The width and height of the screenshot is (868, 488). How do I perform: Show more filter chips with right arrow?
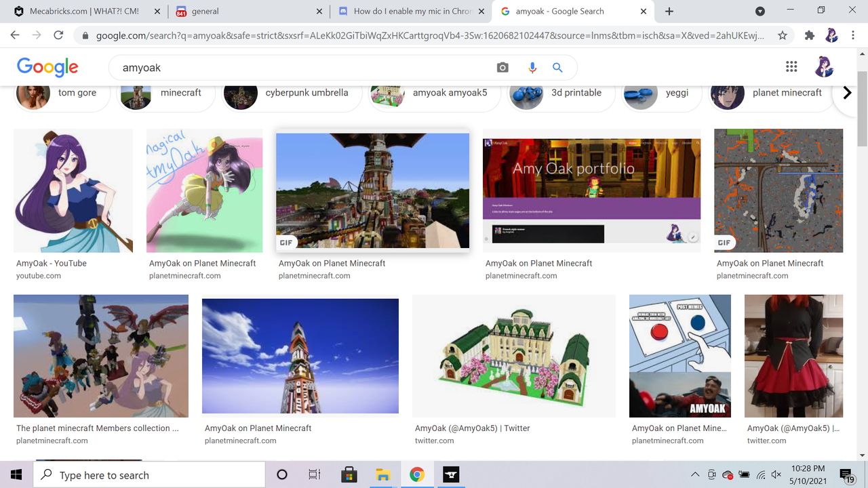pyautogui.click(x=847, y=94)
